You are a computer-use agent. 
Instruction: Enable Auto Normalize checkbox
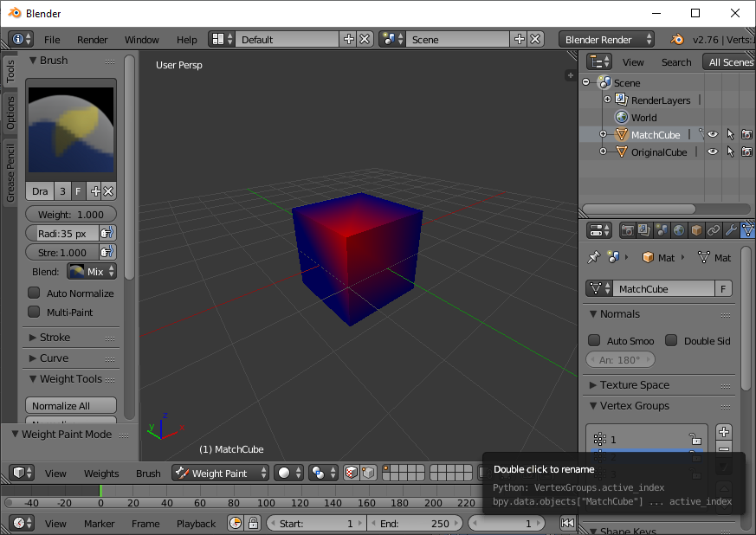click(x=34, y=293)
